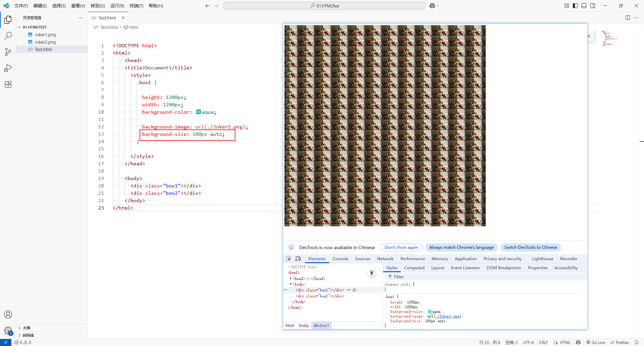Open Explorer panel More Actions ellipsis
Image resolution: width=644 pixels, height=346 pixels.
click(x=80, y=18)
